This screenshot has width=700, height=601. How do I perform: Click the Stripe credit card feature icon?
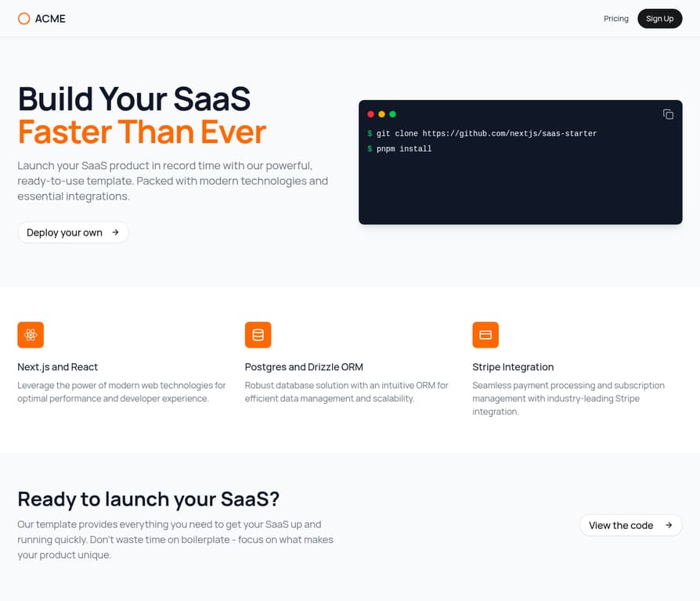pyautogui.click(x=485, y=335)
